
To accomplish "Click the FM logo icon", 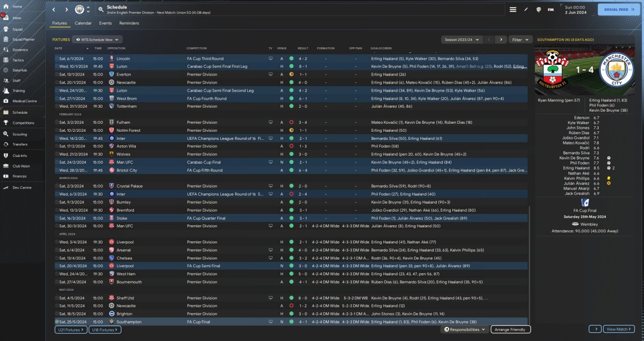I will pos(551,10).
